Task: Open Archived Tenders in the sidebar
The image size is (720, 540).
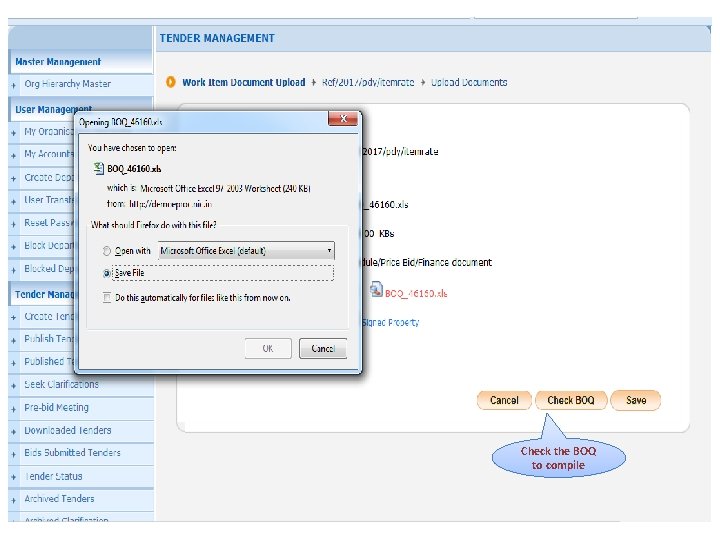Action: coord(59,499)
